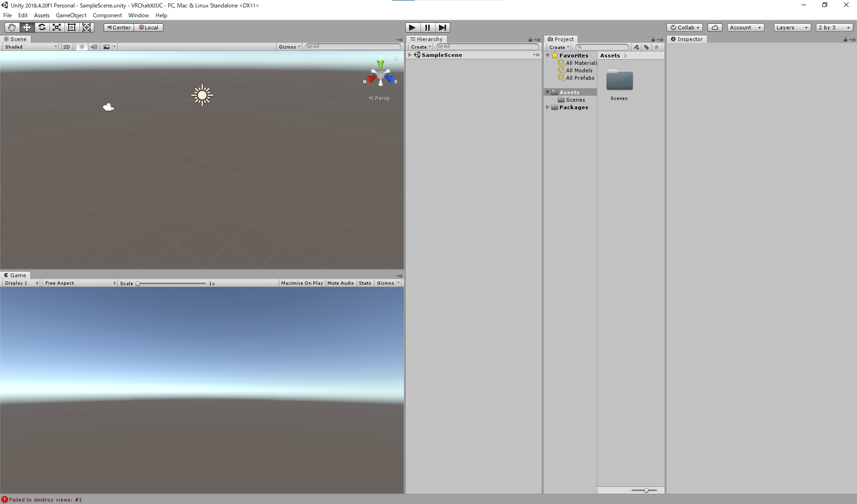The height and width of the screenshot is (504, 857).
Task: Select All Models favorite
Action: (575, 70)
